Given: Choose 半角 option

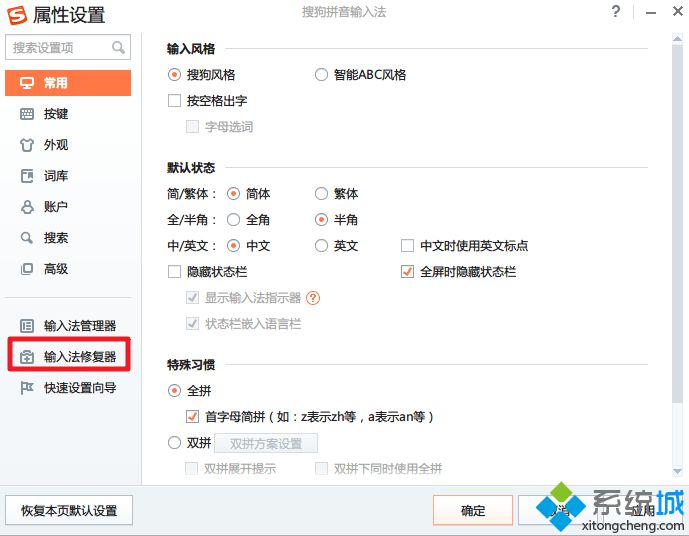Looking at the screenshot, I should (321, 219).
